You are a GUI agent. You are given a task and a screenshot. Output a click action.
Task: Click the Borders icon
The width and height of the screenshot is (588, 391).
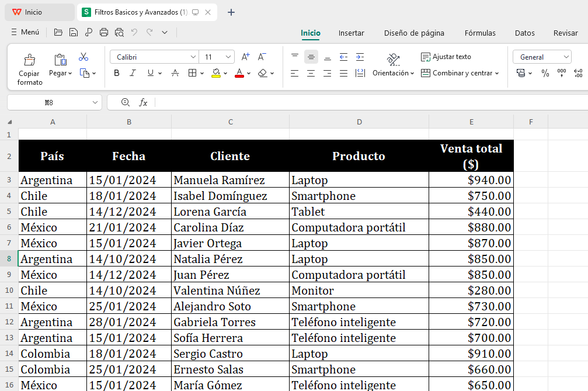[192, 73]
